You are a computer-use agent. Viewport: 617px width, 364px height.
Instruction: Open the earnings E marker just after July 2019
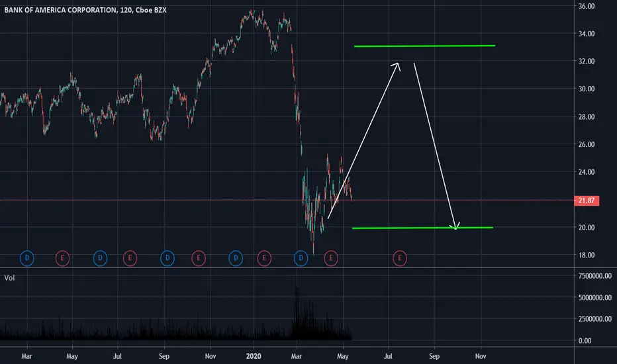(x=130, y=258)
